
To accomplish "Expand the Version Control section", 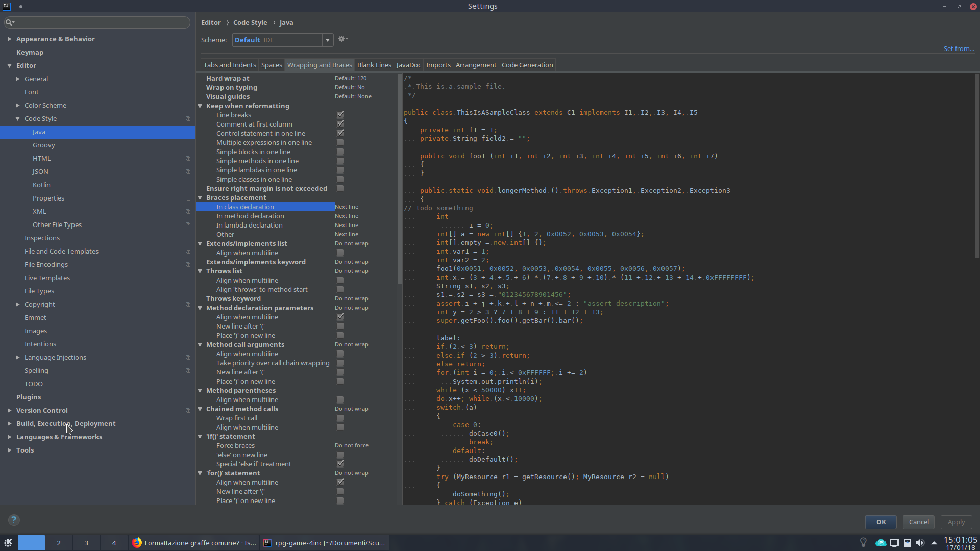I will (9, 410).
